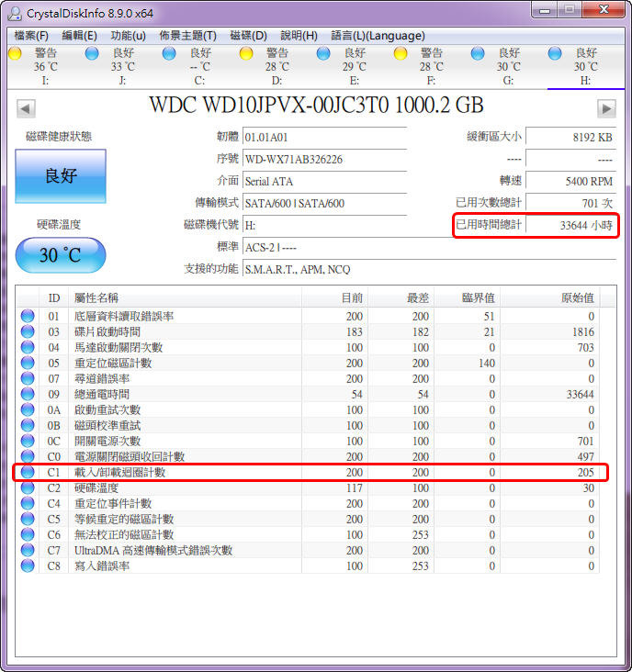Viewport: 632px width, 672px height.
Task: Select the UltraDMA 高速傳輸模式錯誤次數 row
Action: coord(308,550)
